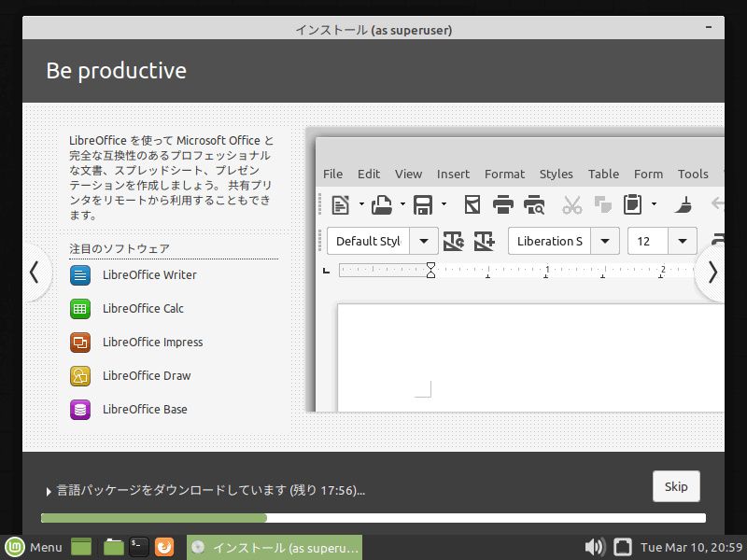Click the Update Selected Style icon

[454, 241]
